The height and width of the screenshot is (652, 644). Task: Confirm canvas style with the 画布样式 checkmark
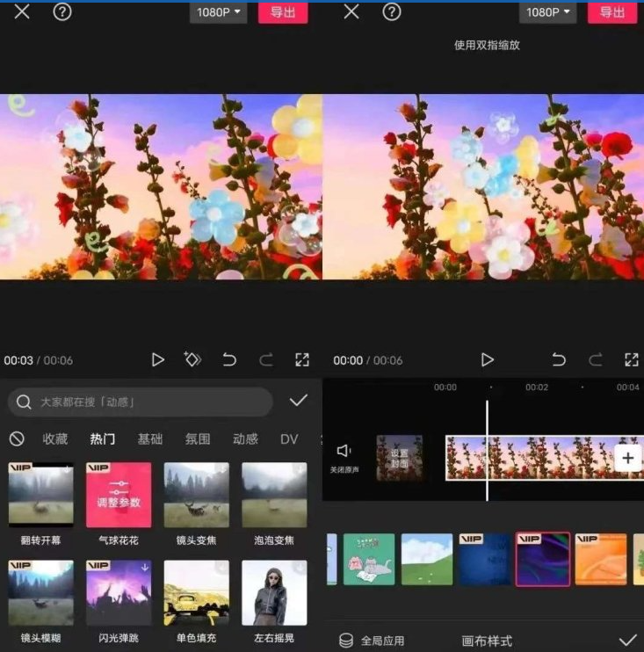(x=627, y=640)
